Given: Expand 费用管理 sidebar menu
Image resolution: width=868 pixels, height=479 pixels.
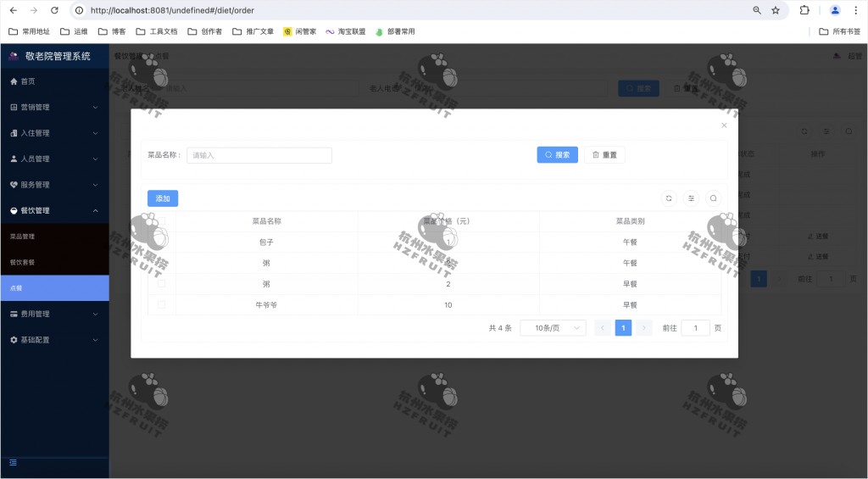Looking at the screenshot, I should (55, 314).
